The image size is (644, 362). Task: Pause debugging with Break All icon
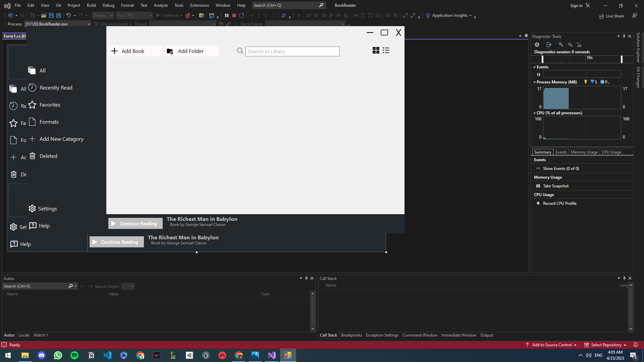pyautogui.click(x=227, y=15)
